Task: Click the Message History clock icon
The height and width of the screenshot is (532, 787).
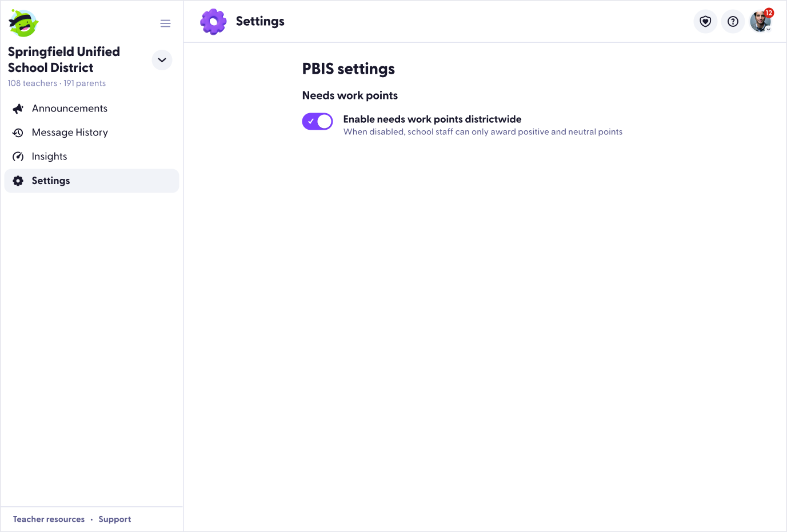Action: 18,132
